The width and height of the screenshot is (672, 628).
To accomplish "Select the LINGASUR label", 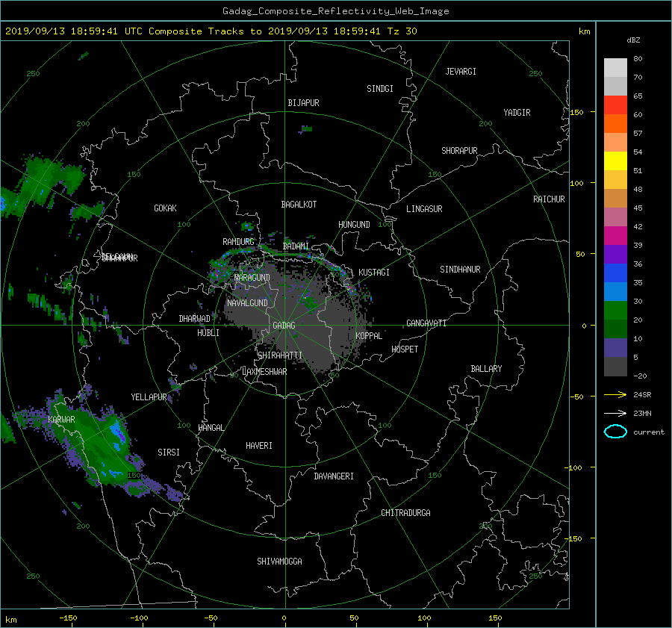I will 424,209.
